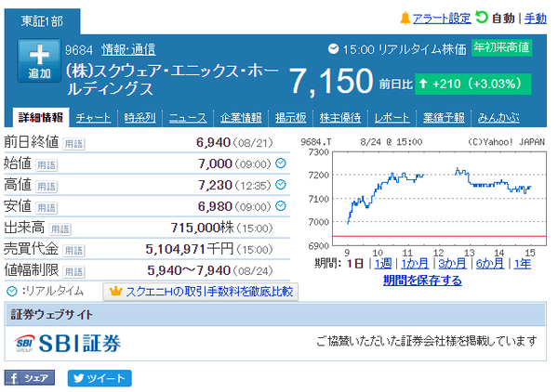Click the 年初来高値 green badge

[x=502, y=47]
